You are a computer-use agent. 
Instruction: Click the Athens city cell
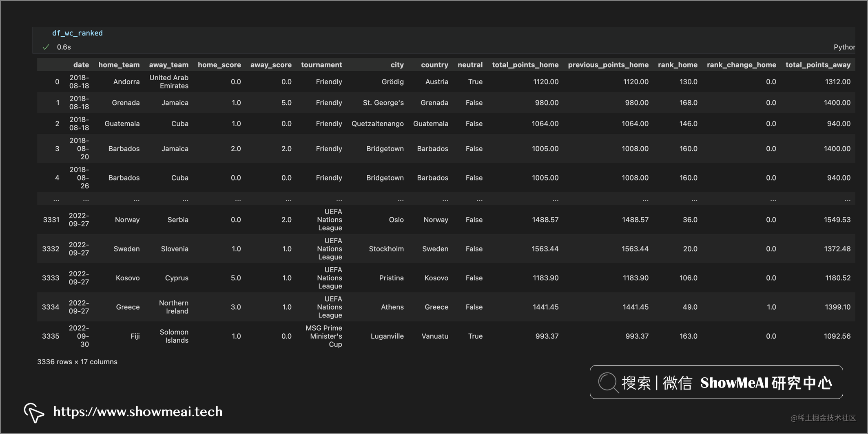pos(392,307)
